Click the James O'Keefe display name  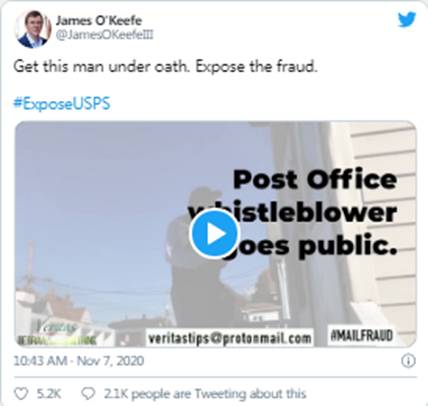99,21
